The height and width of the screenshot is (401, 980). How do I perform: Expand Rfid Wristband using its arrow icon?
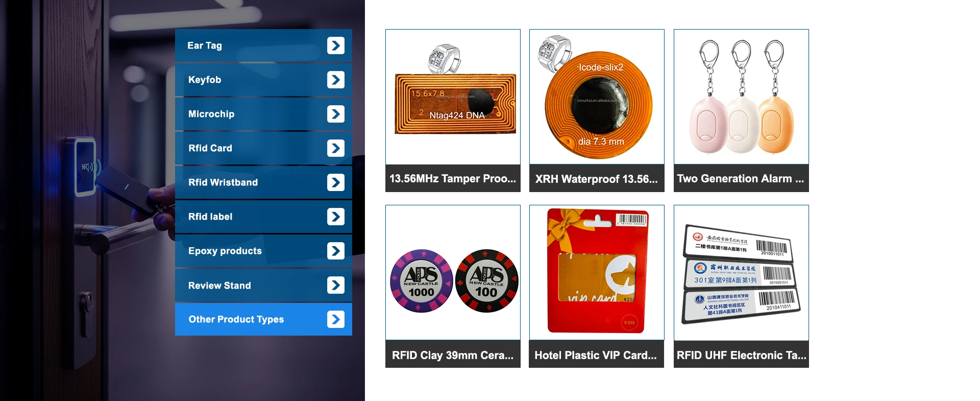click(x=336, y=182)
